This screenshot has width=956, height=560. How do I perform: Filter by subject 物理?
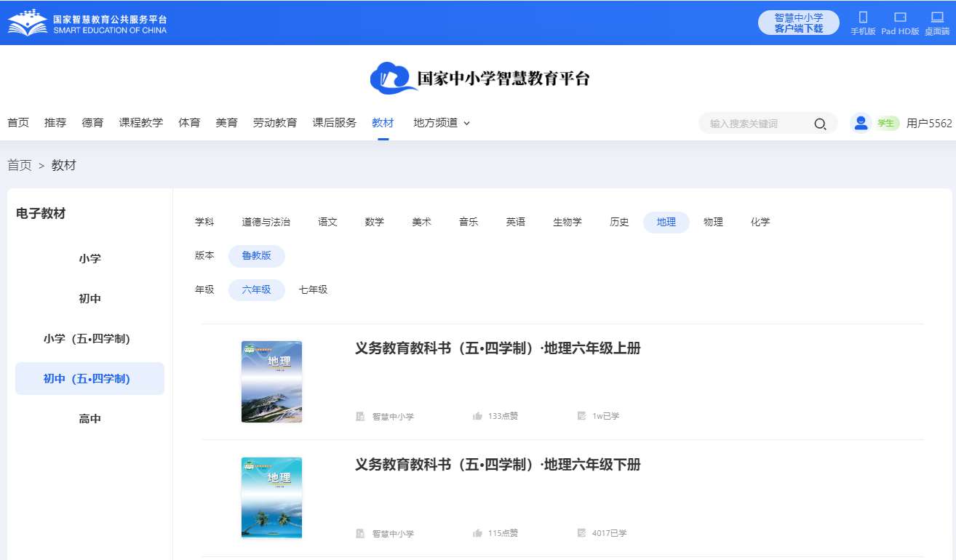pyautogui.click(x=713, y=222)
